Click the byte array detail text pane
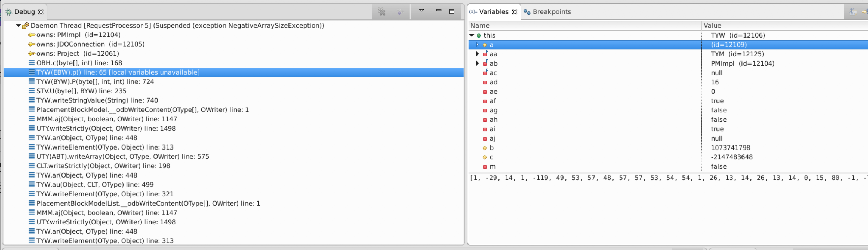The height and width of the screenshot is (250, 868). [668, 209]
